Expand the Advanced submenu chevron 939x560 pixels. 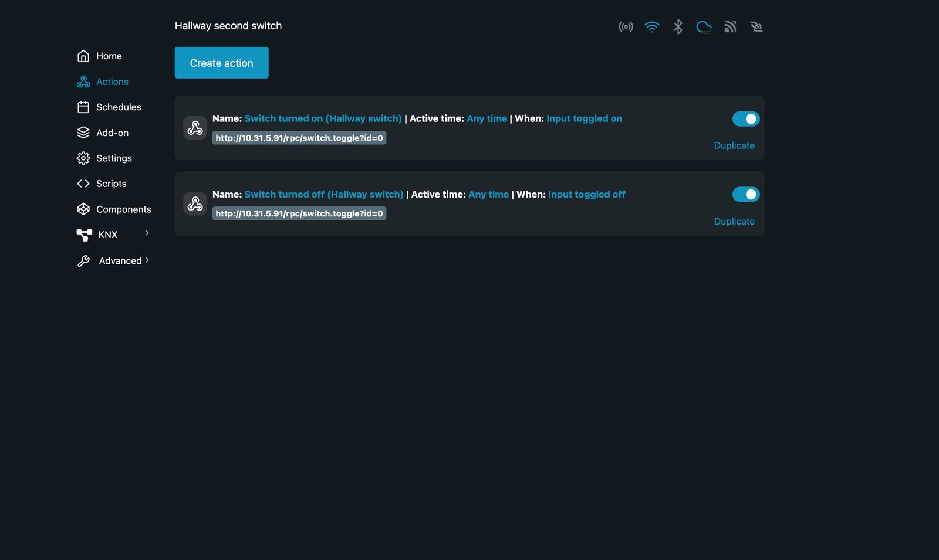147,260
